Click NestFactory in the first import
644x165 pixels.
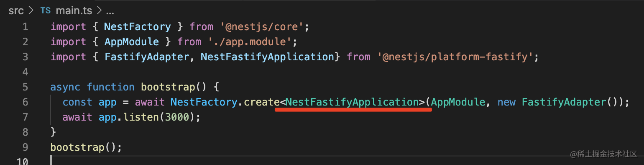[x=138, y=27]
